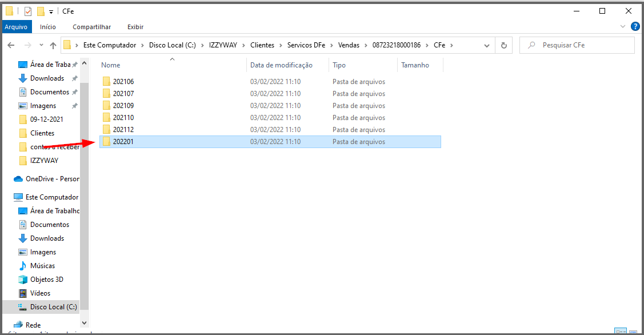The width and height of the screenshot is (644, 335).
Task: Switch to the Compartilhar tab
Action: [91, 27]
